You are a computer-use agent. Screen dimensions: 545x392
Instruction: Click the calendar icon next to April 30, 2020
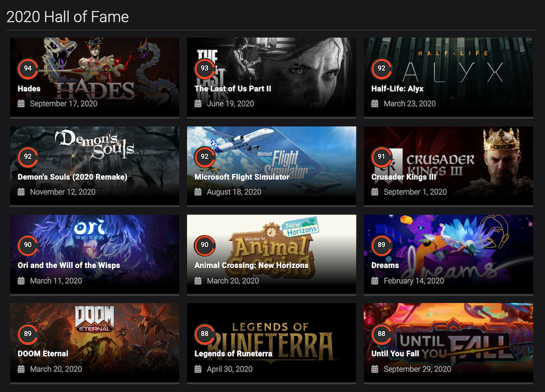pyautogui.click(x=198, y=369)
